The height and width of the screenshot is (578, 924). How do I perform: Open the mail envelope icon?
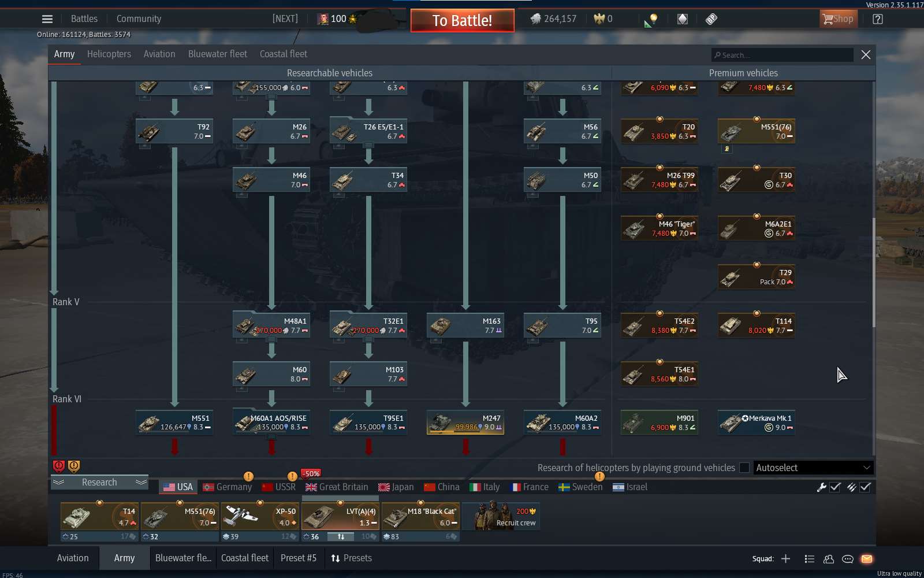click(x=867, y=559)
